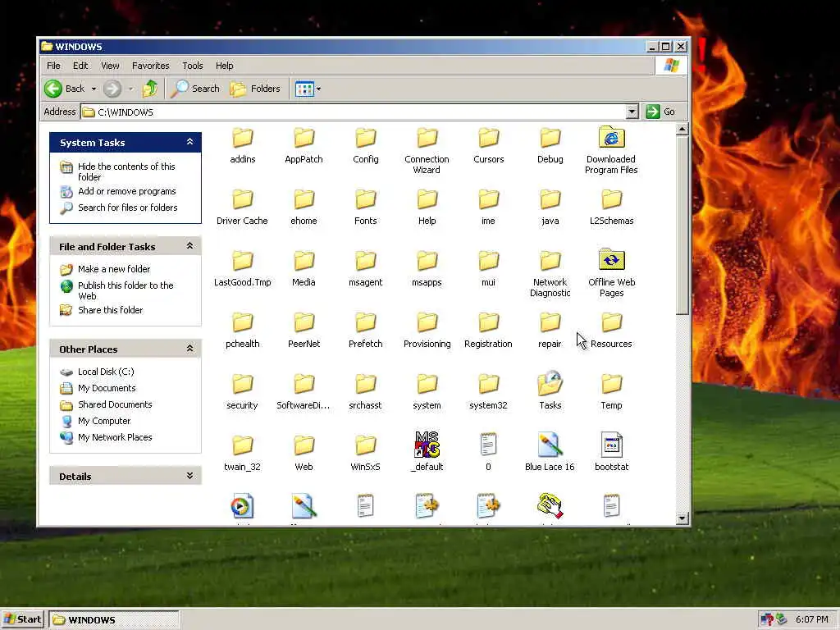
Task: Click the Views toolbar icon
Action: pos(305,89)
